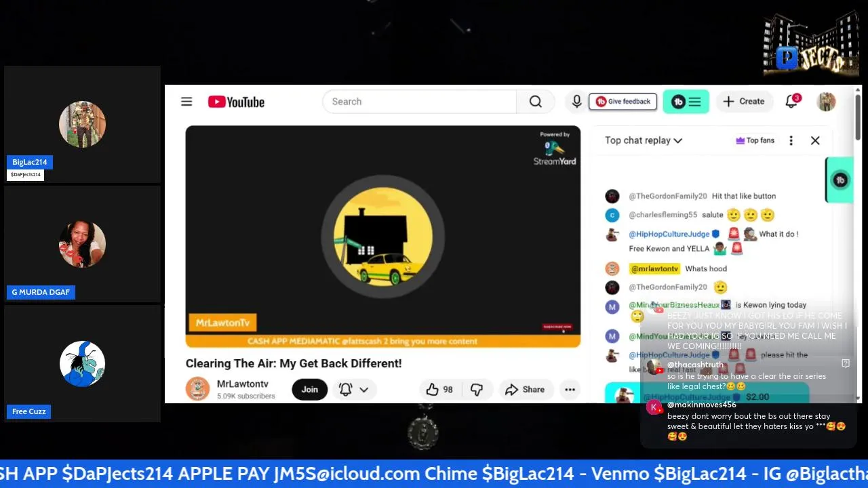Open the account avatar menu
The height and width of the screenshot is (488, 868).
click(826, 102)
